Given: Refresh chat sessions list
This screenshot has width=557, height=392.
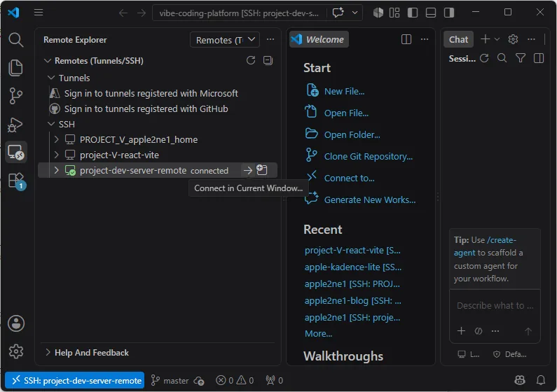Looking at the screenshot, I should (484, 58).
